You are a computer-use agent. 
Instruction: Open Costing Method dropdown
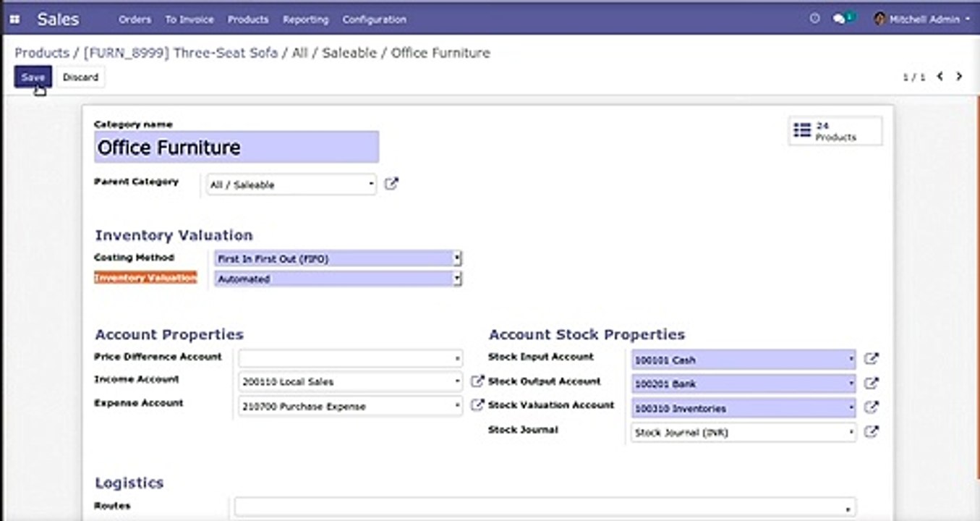tap(338, 258)
